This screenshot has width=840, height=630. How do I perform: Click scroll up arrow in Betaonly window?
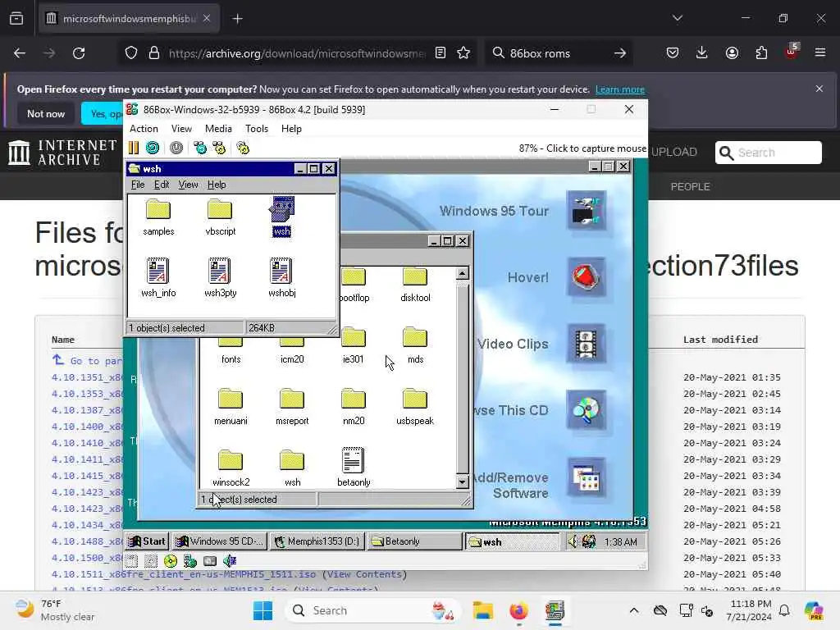point(462,273)
